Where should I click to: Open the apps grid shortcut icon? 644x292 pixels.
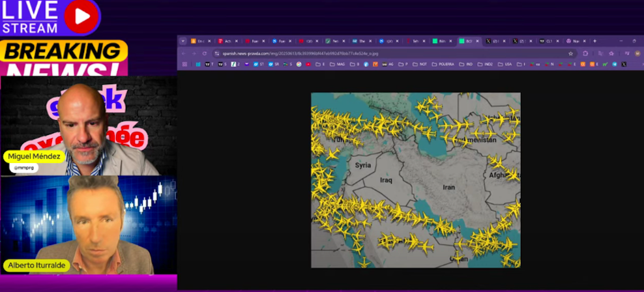point(184,65)
